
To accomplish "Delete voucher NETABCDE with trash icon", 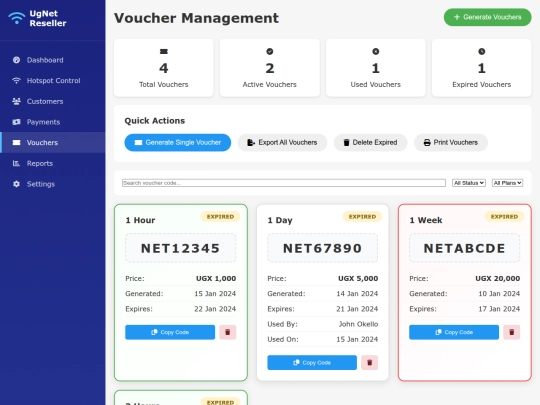I will click(x=511, y=332).
